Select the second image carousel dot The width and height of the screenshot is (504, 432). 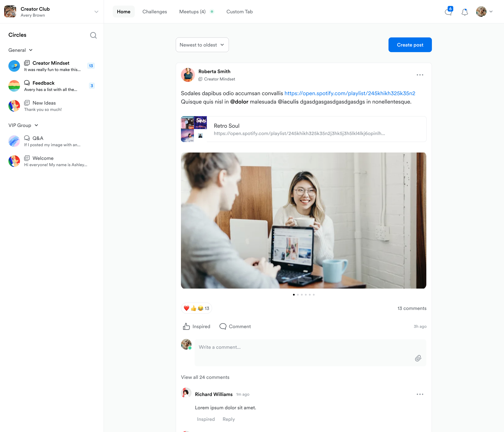click(298, 295)
